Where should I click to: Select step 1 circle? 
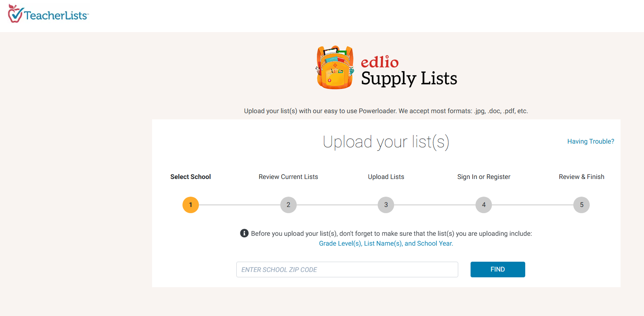pos(191,205)
